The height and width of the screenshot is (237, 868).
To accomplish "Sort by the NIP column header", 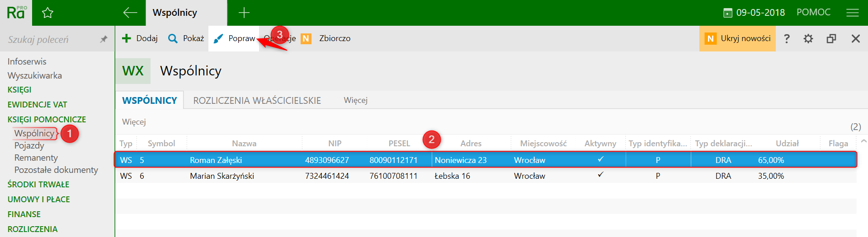I will tap(335, 143).
